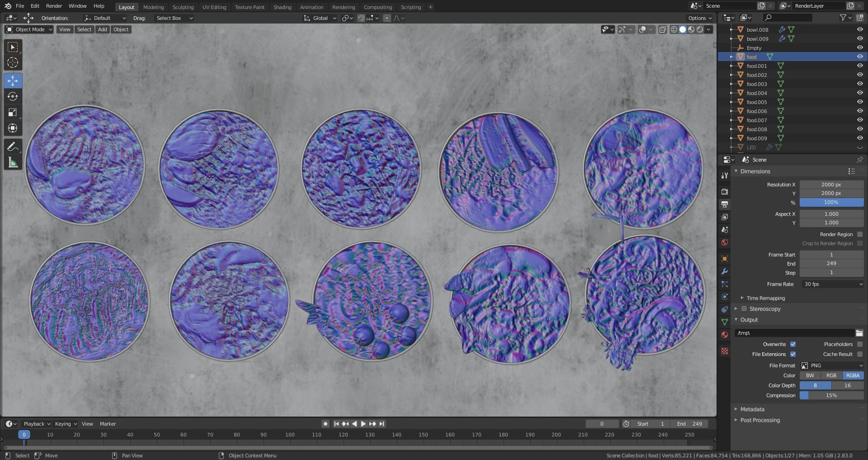Open the Physics properties tab
The image size is (868, 460).
[x=725, y=297]
